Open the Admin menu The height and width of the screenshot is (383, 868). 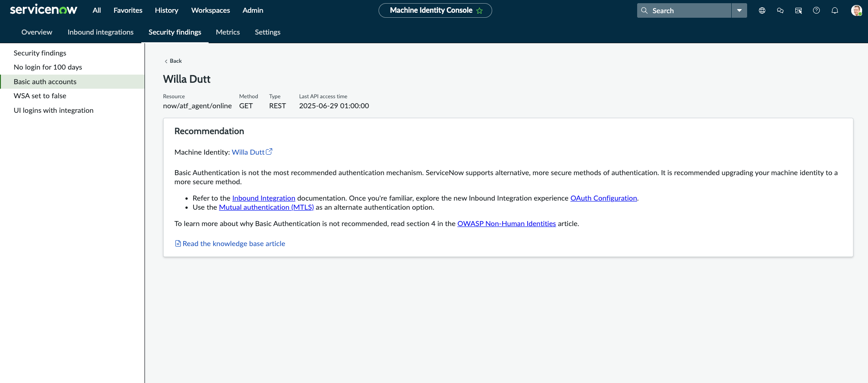[253, 10]
